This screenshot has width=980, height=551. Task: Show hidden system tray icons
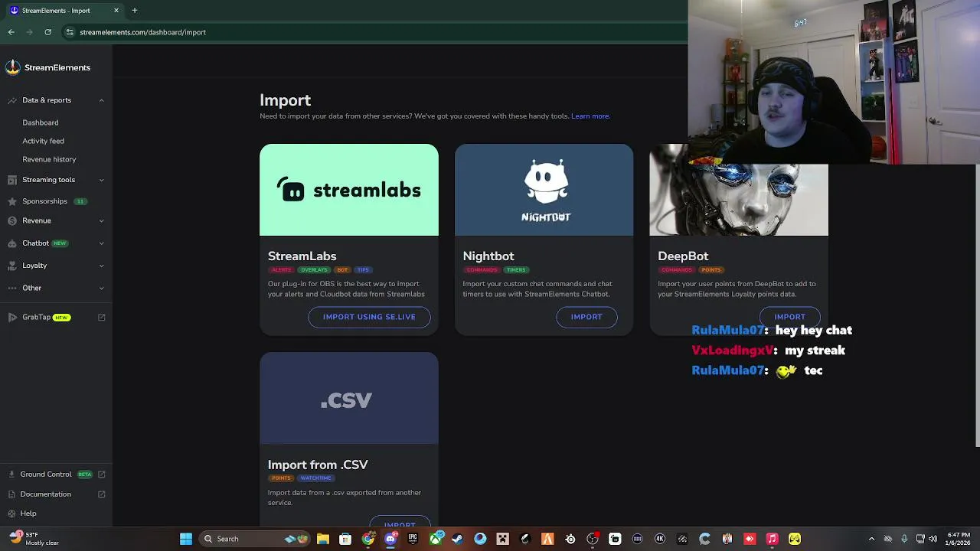coord(871,539)
